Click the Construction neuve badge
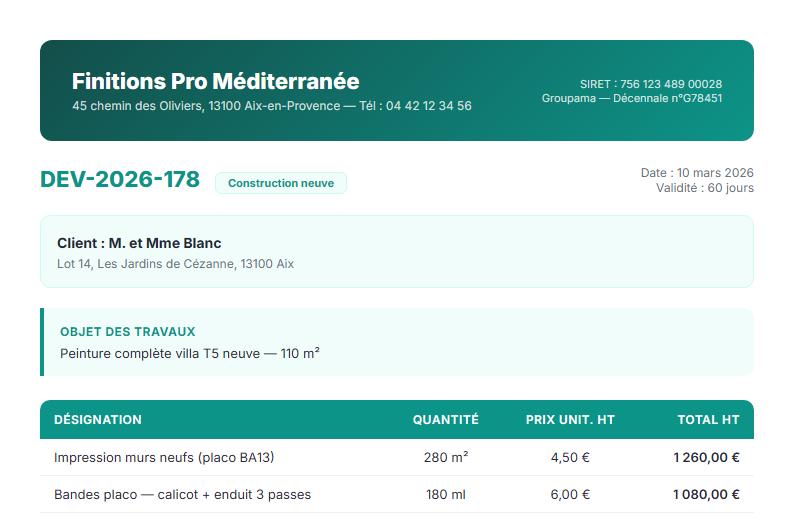Viewport: 794px width, 520px height. tap(281, 183)
